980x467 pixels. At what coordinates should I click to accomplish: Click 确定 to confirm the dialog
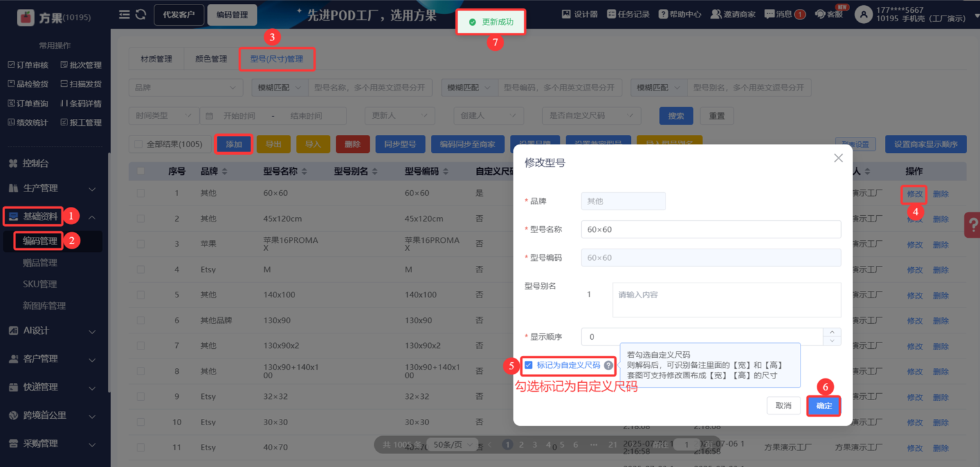[x=824, y=406]
